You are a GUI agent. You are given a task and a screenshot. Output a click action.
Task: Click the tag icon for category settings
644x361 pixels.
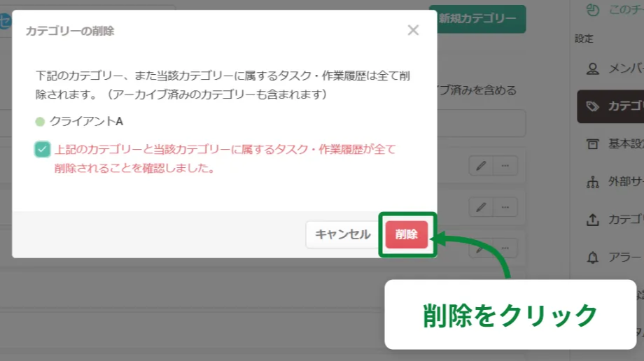click(x=592, y=106)
